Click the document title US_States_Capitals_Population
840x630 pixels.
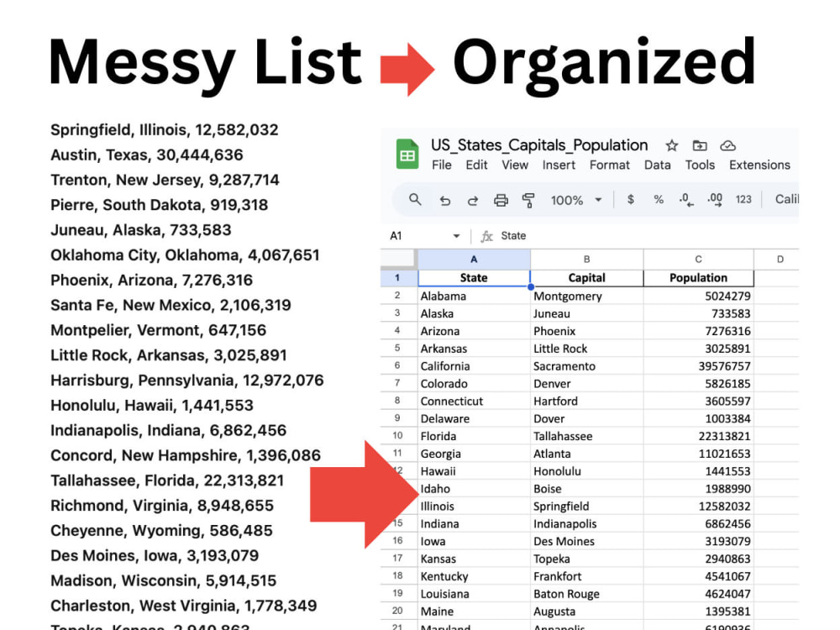point(539,145)
